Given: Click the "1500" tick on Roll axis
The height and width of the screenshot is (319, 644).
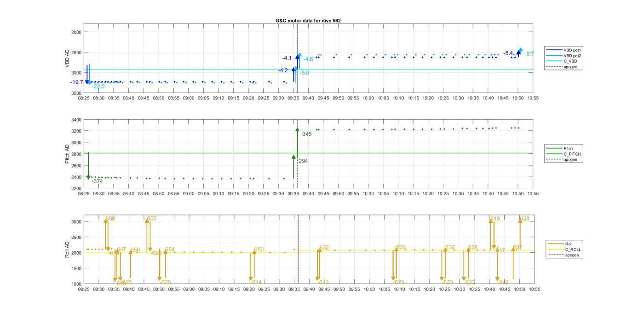Looking at the screenshot, I should point(76,268).
